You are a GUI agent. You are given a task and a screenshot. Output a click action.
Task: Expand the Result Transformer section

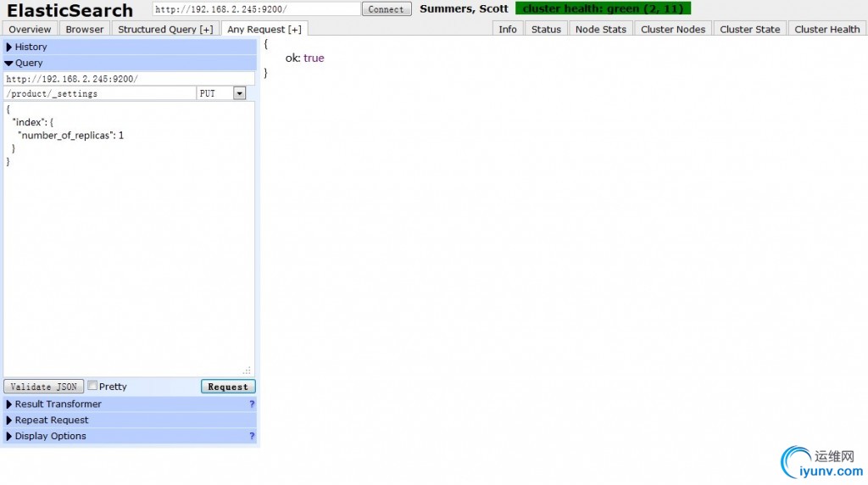(x=130, y=404)
